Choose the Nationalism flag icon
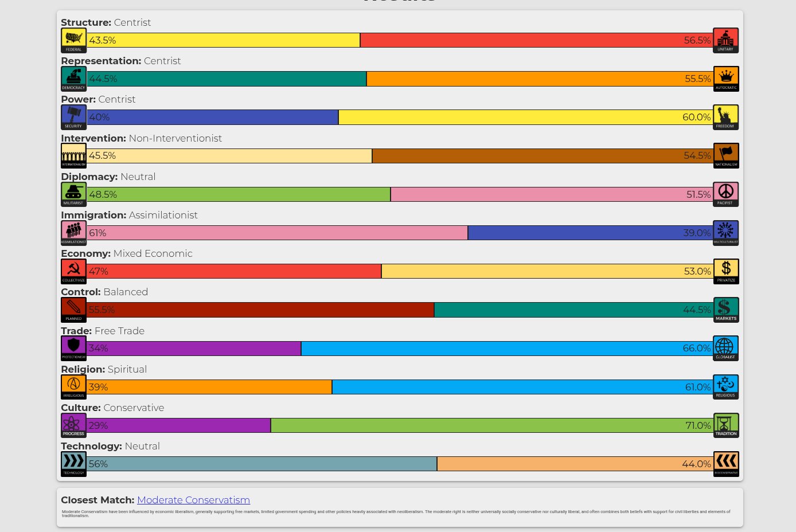The image size is (796, 532). click(725, 155)
